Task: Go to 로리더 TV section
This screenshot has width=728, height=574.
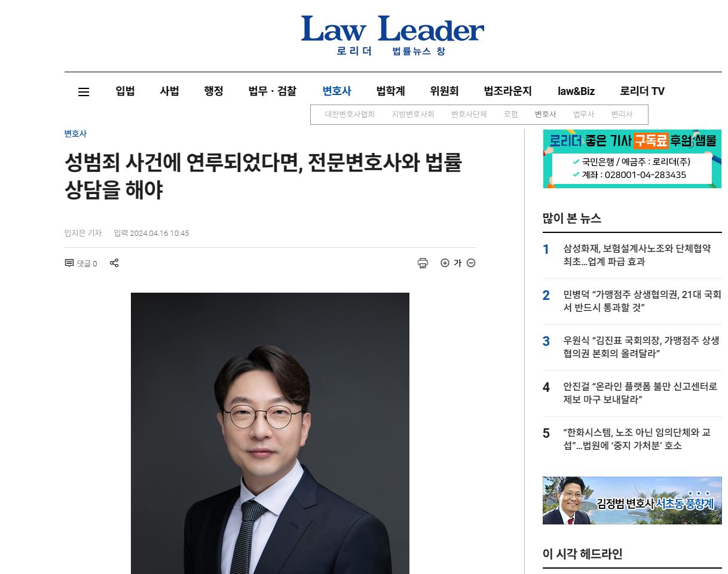Action: pos(642,91)
